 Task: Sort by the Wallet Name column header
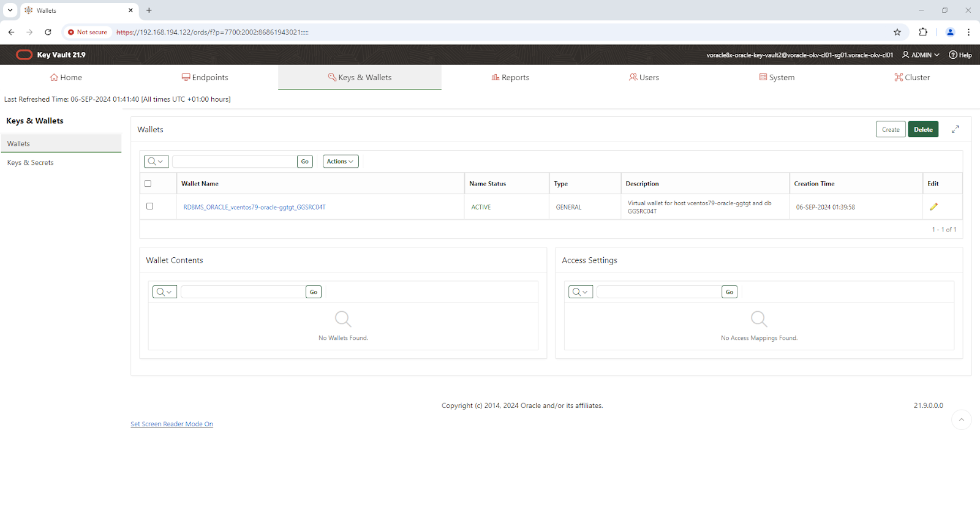(200, 184)
